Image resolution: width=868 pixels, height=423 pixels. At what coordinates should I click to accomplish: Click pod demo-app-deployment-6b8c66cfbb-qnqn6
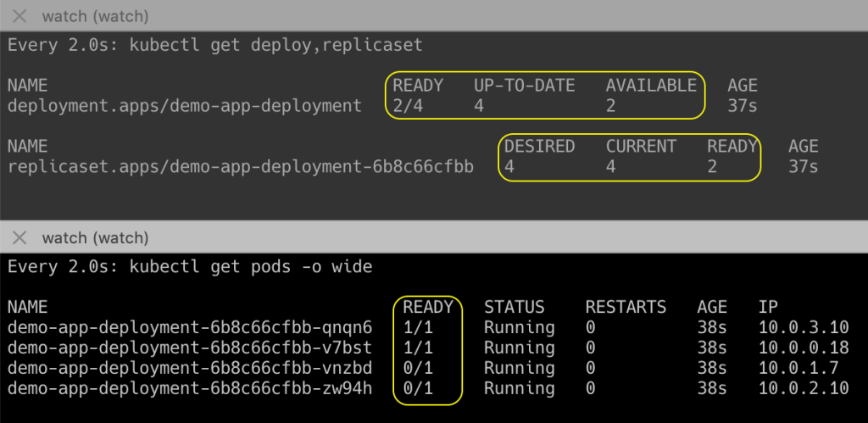click(190, 327)
